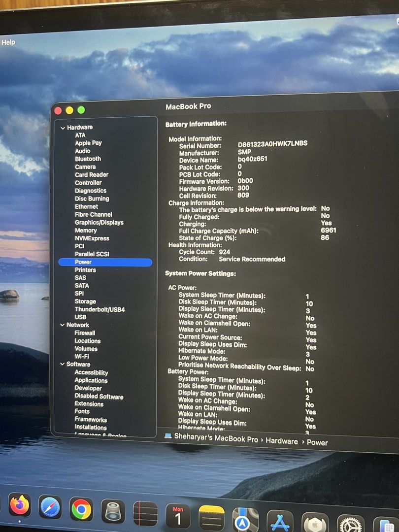Launch Maps from the Dock
Image resolution: width=399 pixels, height=532 pixels.
pos(245,520)
